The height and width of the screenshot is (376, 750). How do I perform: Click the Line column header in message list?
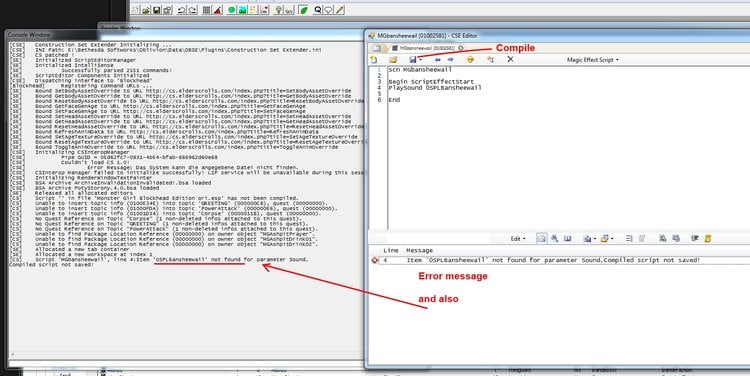click(x=391, y=250)
